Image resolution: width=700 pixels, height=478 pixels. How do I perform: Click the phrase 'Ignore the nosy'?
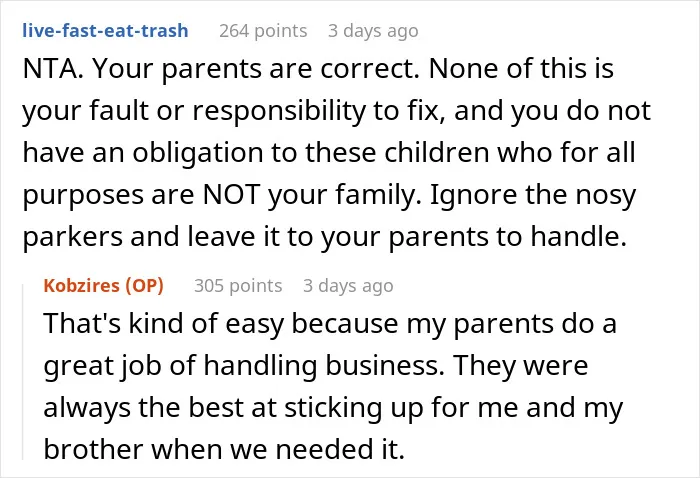[533, 195]
